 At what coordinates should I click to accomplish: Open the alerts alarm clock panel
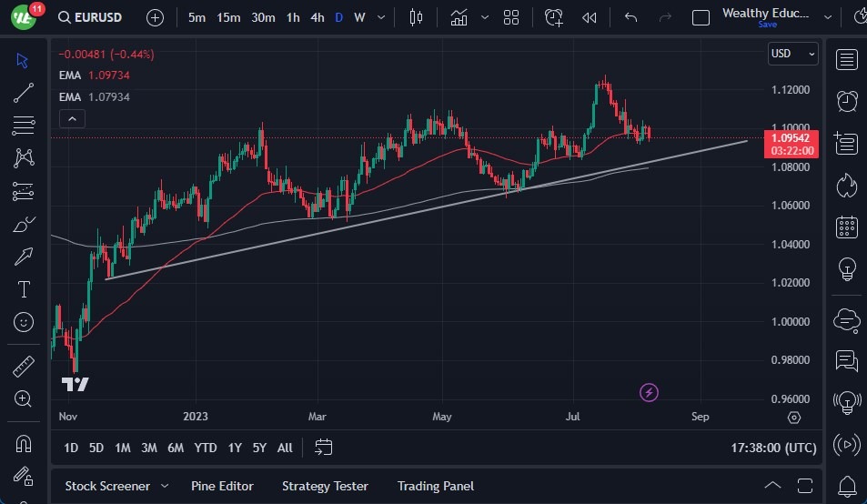[x=847, y=101]
